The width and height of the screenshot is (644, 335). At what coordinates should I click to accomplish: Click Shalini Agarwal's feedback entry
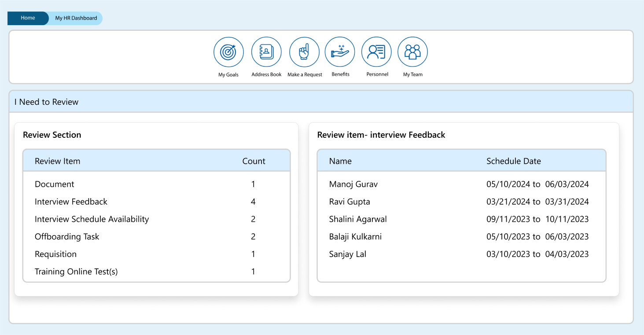point(358,219)
